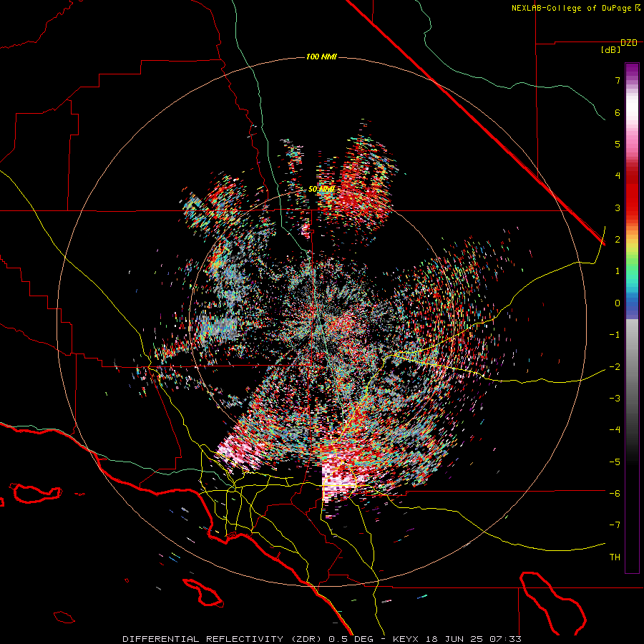Click the -7 dB value on color scale

click(x=615, y=525)
